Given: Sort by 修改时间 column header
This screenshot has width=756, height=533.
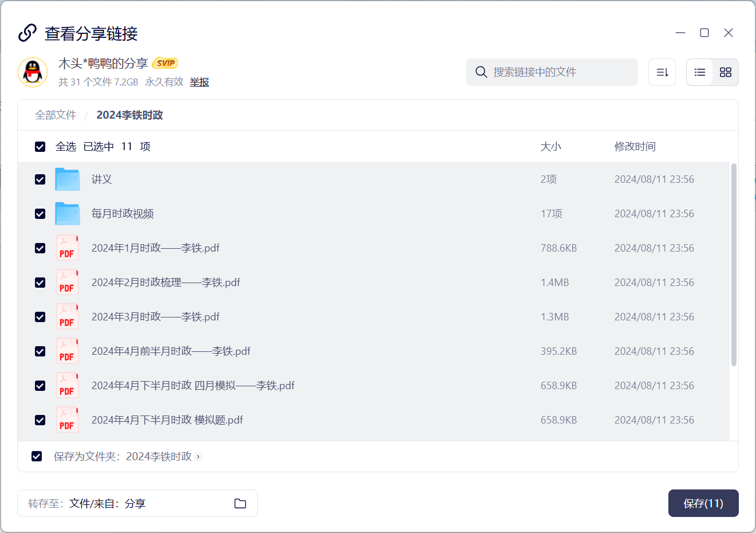Looking at the screenshot, I should click(635, 147).
